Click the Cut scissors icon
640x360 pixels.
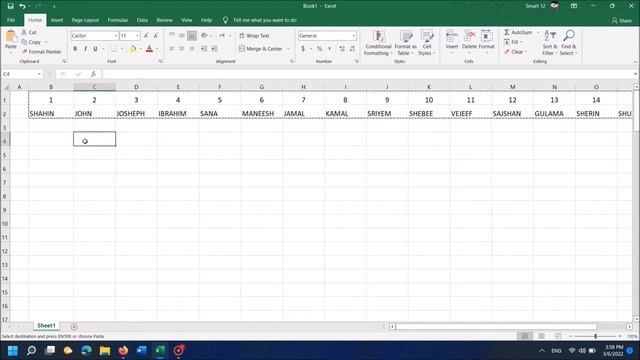pyautogui.click(x=24, y=32)
